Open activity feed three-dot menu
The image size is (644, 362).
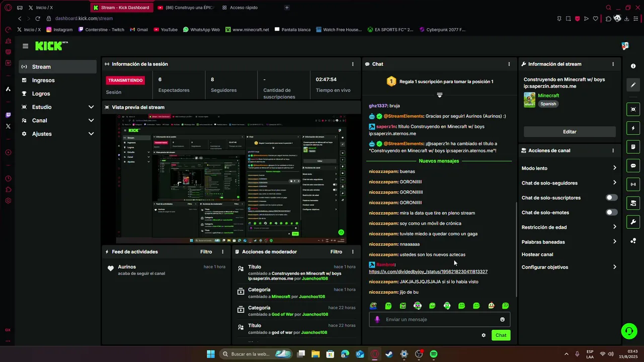click(223, 252)
